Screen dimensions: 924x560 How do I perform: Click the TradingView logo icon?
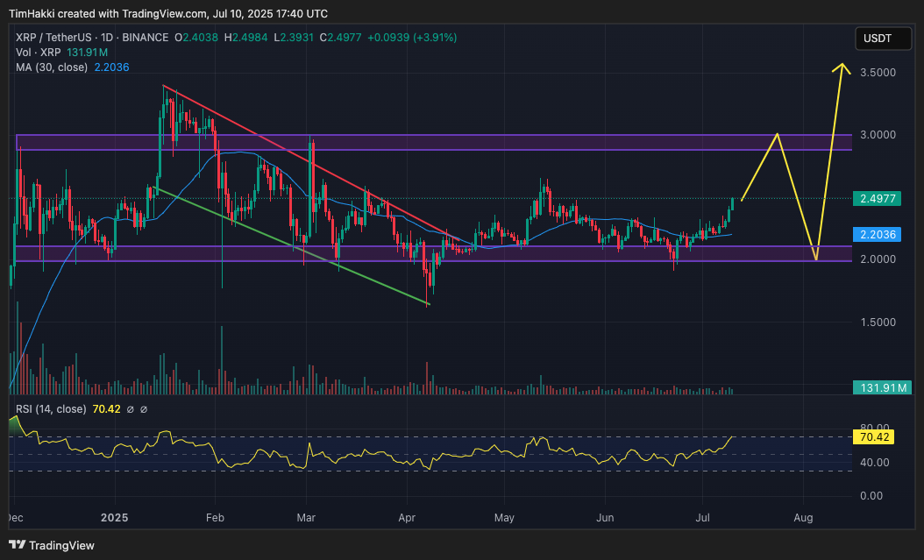pyautogui.click(x=17, y=545)
